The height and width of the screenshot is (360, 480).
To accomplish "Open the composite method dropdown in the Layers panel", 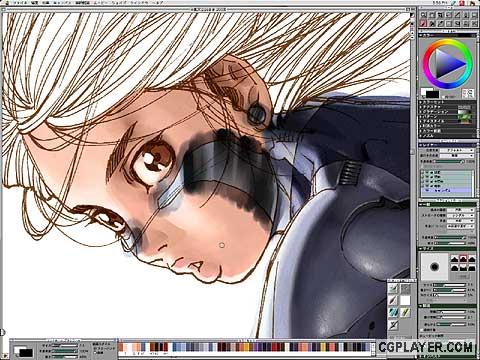I will tap(457, 150).
